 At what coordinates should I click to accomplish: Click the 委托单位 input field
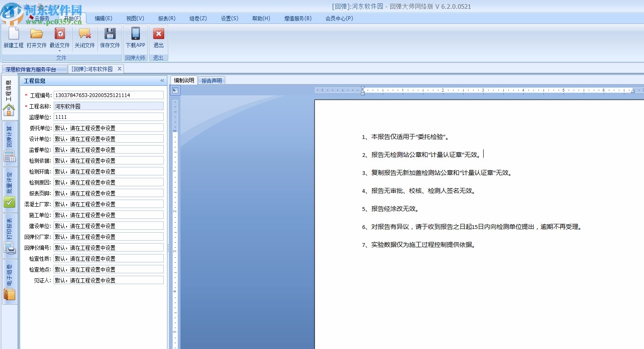(x=108, y=128)
